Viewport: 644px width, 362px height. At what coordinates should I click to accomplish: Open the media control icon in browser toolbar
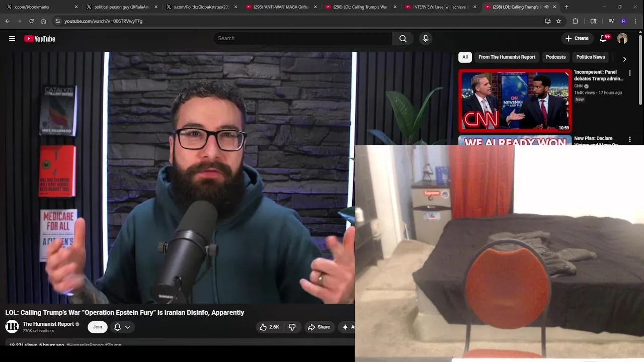pos(611,21)
